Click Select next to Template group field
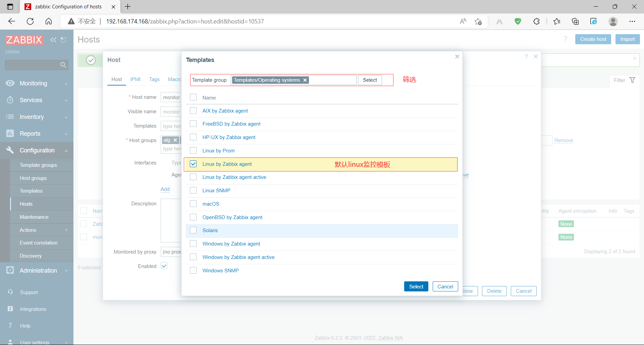Viewport: 644px width, 345px height. pos(370,80)
